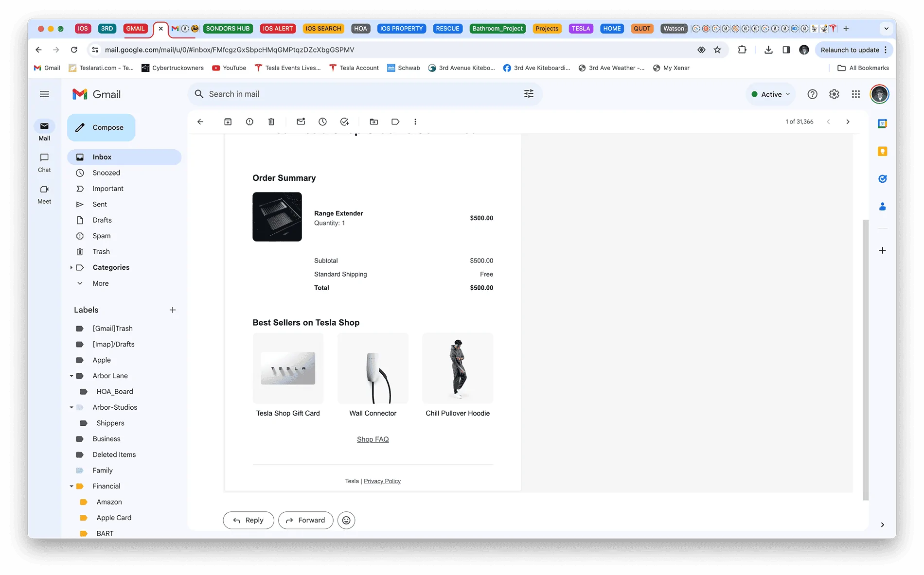Open Bathroom_Project tab group

[x=498, y=29]
